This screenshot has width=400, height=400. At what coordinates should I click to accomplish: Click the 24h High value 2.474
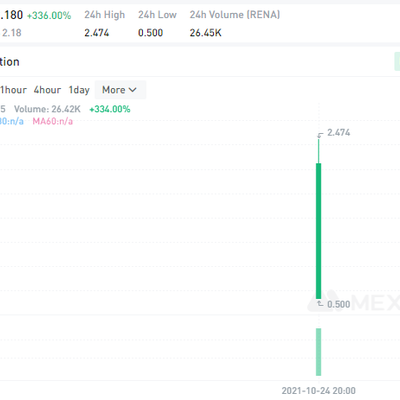(96, 33)
